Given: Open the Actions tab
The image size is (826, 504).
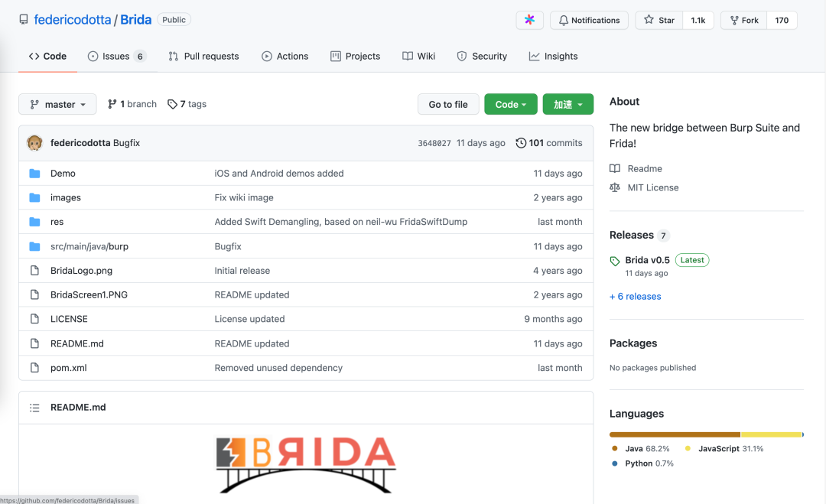Looking at the screenshot, I should tap(285, 57).
